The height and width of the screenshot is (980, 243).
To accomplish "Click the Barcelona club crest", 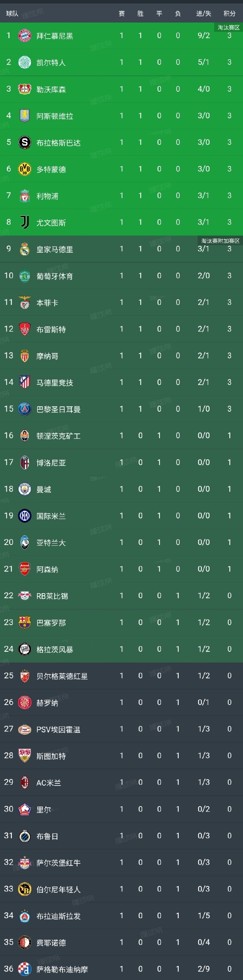I will click(25, 623).
